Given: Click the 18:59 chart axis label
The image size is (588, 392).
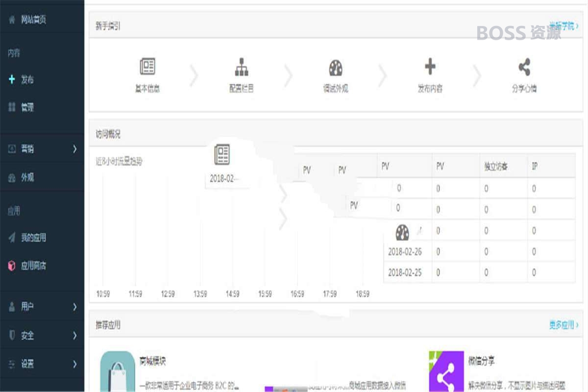Looking at the screenshot, I should coord(362,294).
